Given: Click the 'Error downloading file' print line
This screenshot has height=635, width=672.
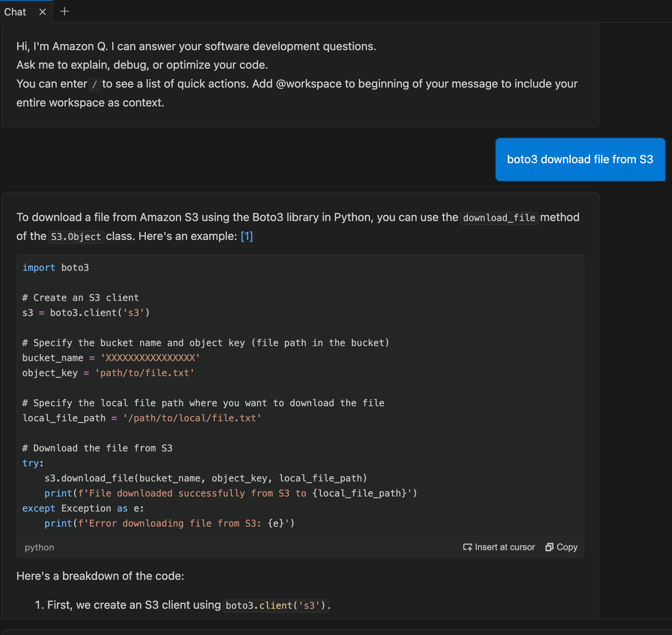Looking at the screenshot, I should pyautogui.click(x=169, y=524).
